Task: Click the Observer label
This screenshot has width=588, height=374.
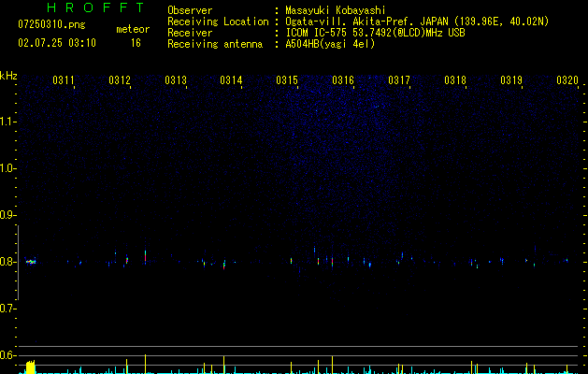Action: 190,10
